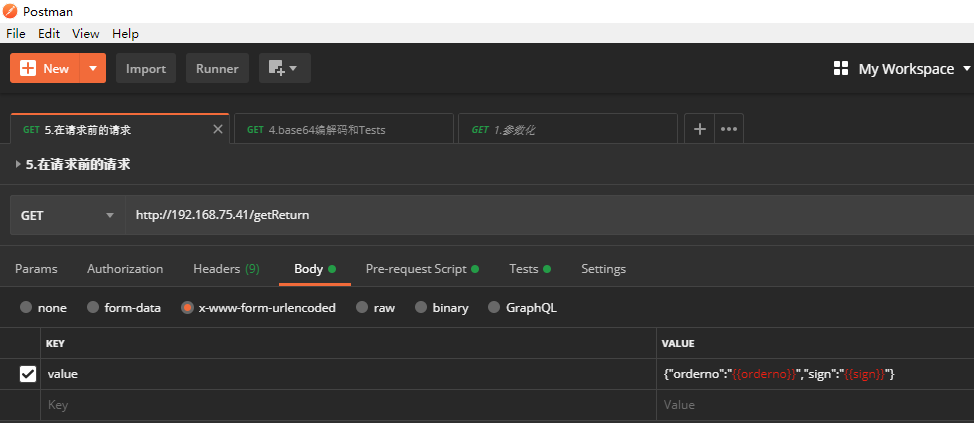This screenshot has width=974, height=423.
Task: Click the Import button
Action: pos(146,68)
